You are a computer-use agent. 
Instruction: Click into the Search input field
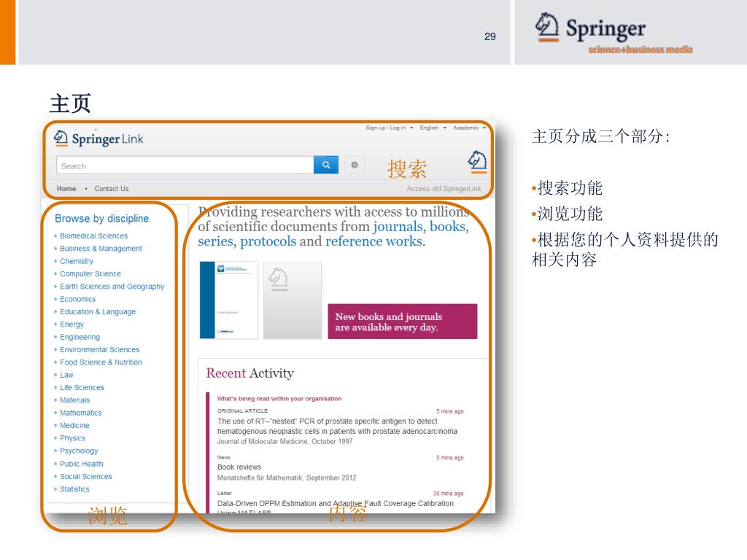pos(185,166)
